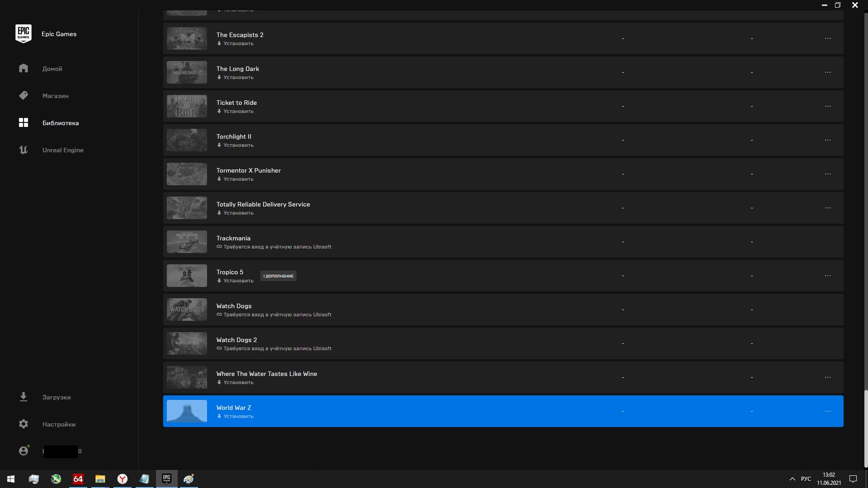Click Watch Dogs cover thumbnail
868x488 pixels.
click(187, 310)
